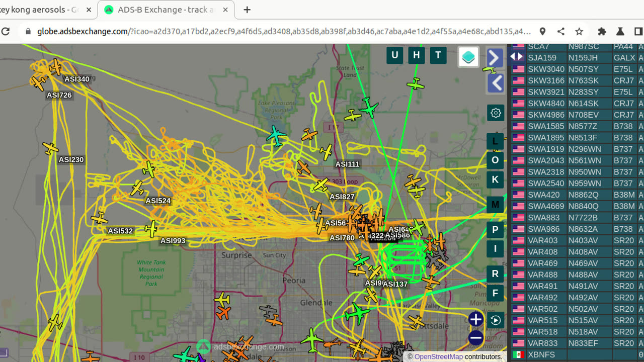Collapse the sidebar with left chevron button
644x362 pixels.
[x=496, y=83]
